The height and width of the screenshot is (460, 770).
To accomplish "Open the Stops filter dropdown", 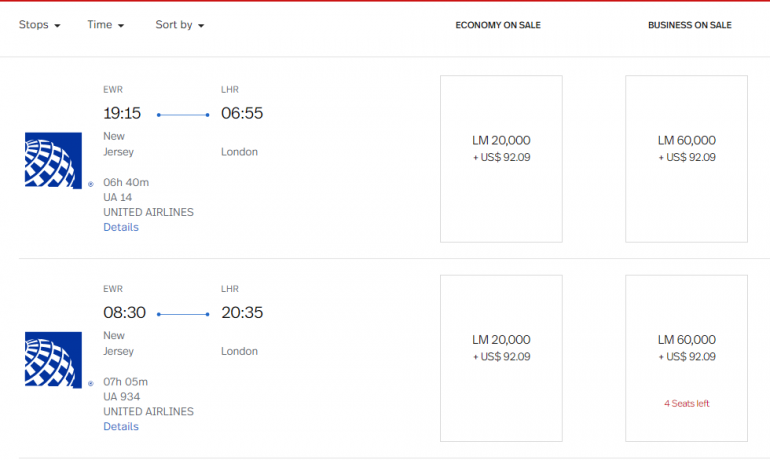I will pos(40,25).
